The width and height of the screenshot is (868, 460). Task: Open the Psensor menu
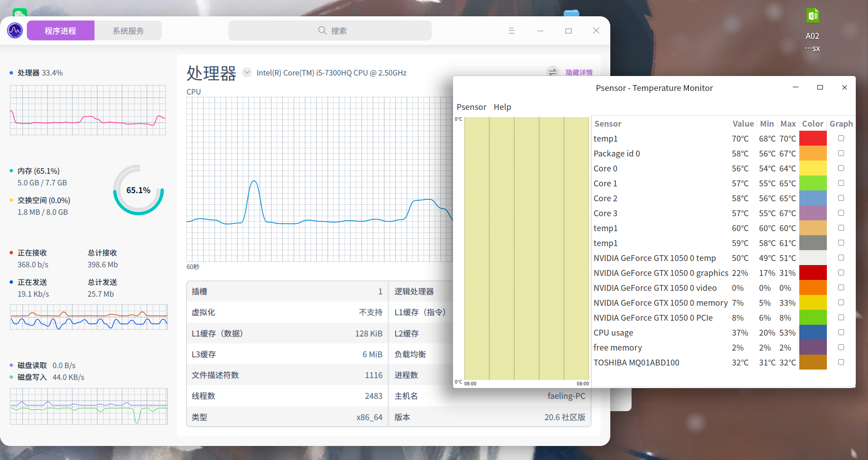point(471,107)
